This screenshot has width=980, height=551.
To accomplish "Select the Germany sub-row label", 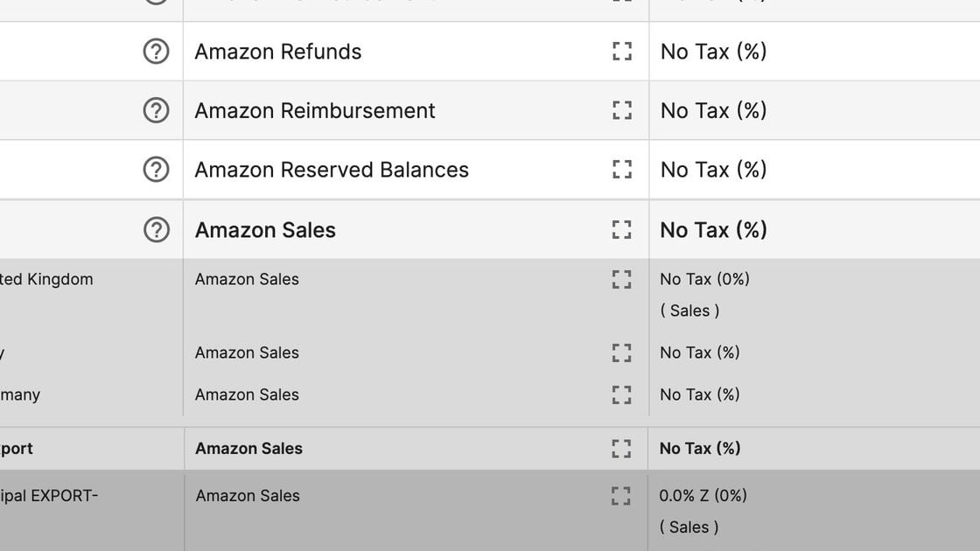I will pyautogui.click(x=20, y=394).
